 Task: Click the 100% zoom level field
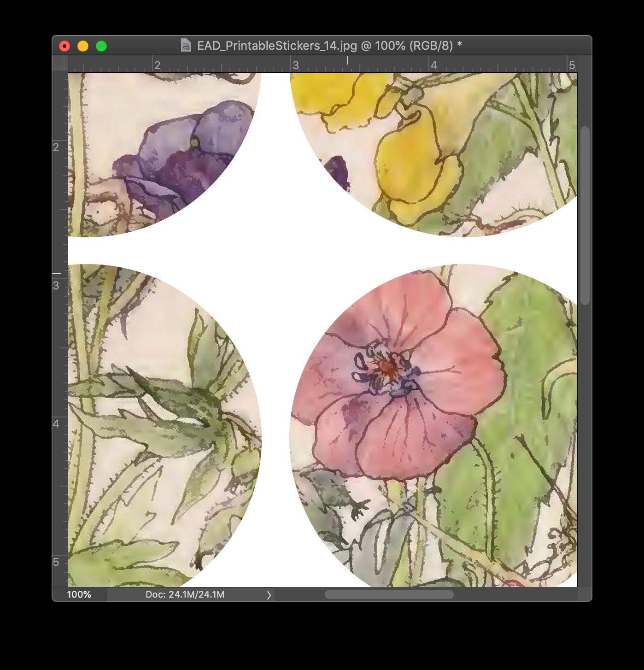click(79, 594)
